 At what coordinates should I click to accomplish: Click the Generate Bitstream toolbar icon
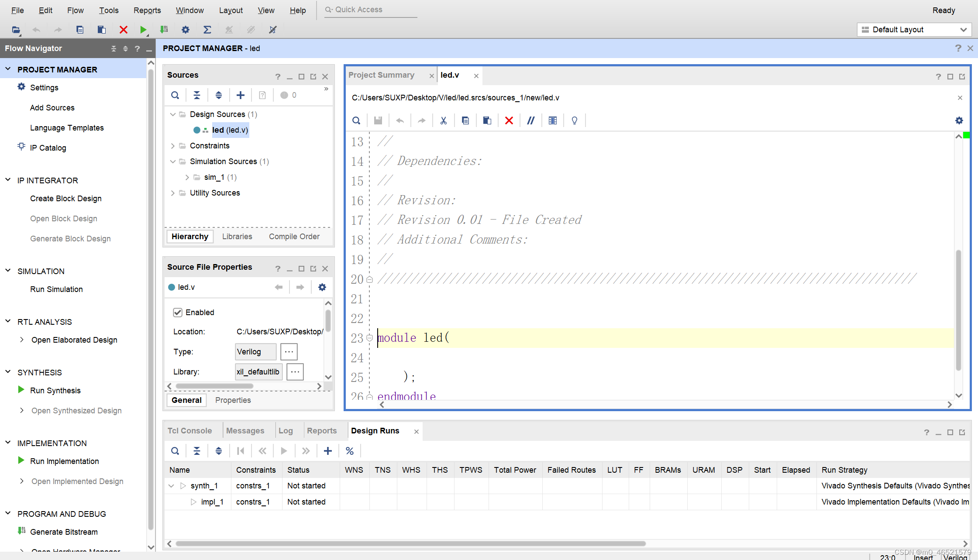coord(164,30)
